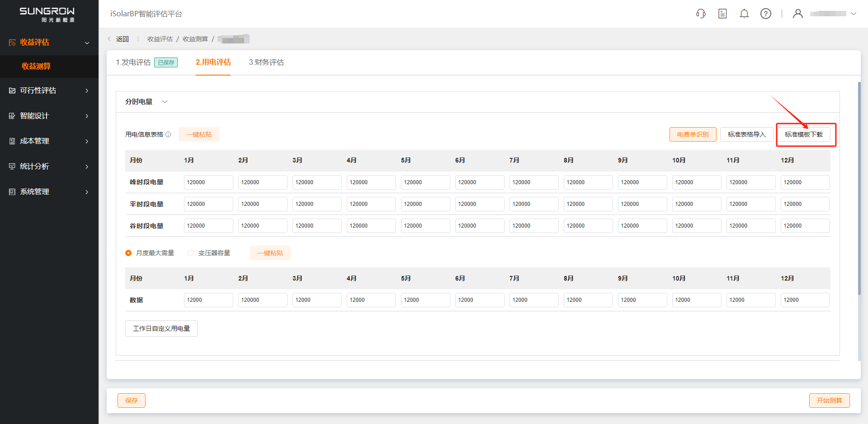Viewport: 868px width, 424px height.
Task: Click the customer service headset icon
Action: (x=701, y=14)
